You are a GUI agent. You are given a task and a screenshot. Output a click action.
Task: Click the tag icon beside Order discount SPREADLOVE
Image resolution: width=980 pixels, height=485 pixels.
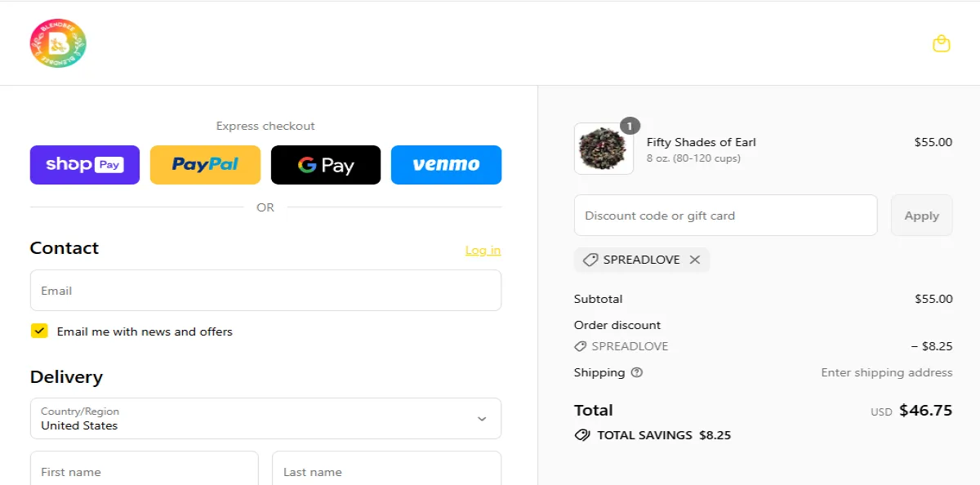(x=579, y=345)
